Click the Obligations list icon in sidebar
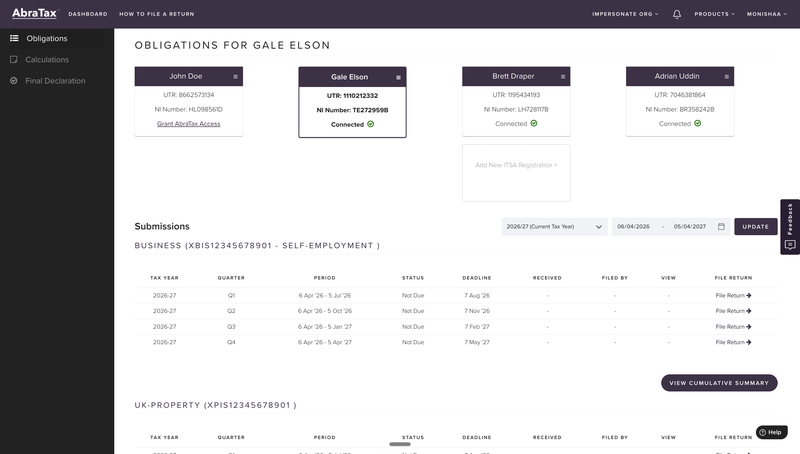Screen dimensions: 800x454 coord(14,38)
